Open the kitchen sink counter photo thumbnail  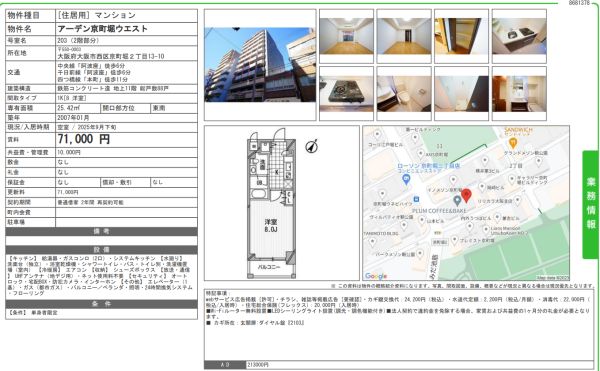point(519,36)
